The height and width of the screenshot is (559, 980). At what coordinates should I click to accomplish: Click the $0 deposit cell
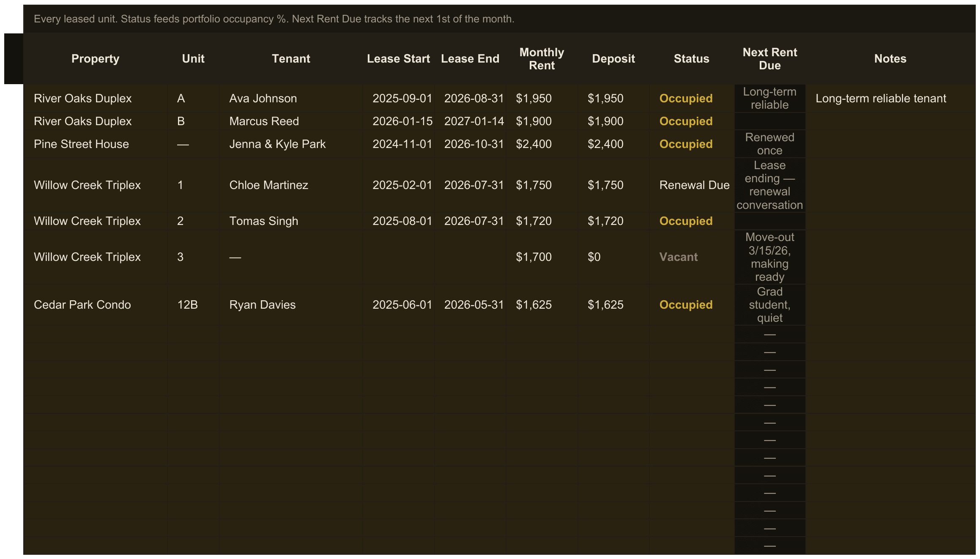tap(613, 257)
